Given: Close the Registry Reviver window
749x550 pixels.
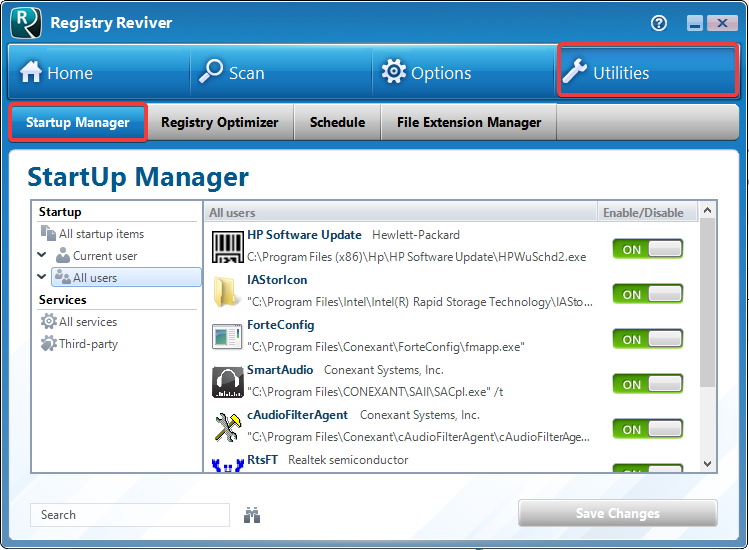Looking at the screenshot, I should coord(722,23).
